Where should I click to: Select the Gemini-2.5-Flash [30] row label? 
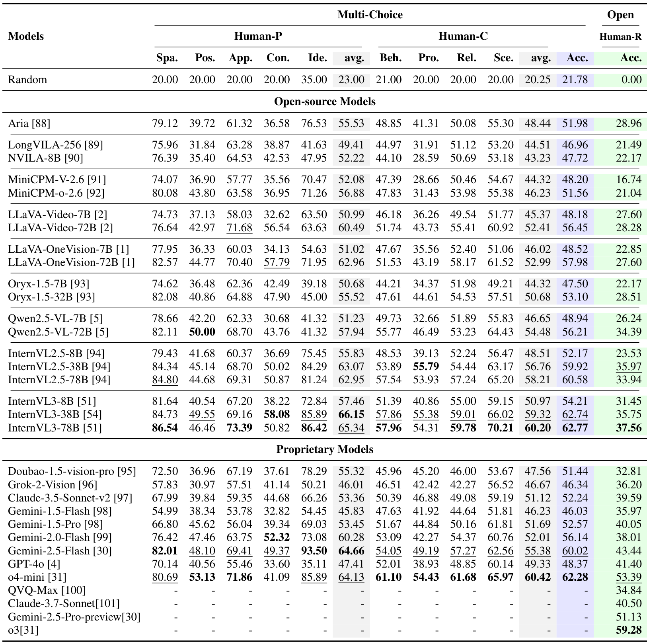point(60,551)
